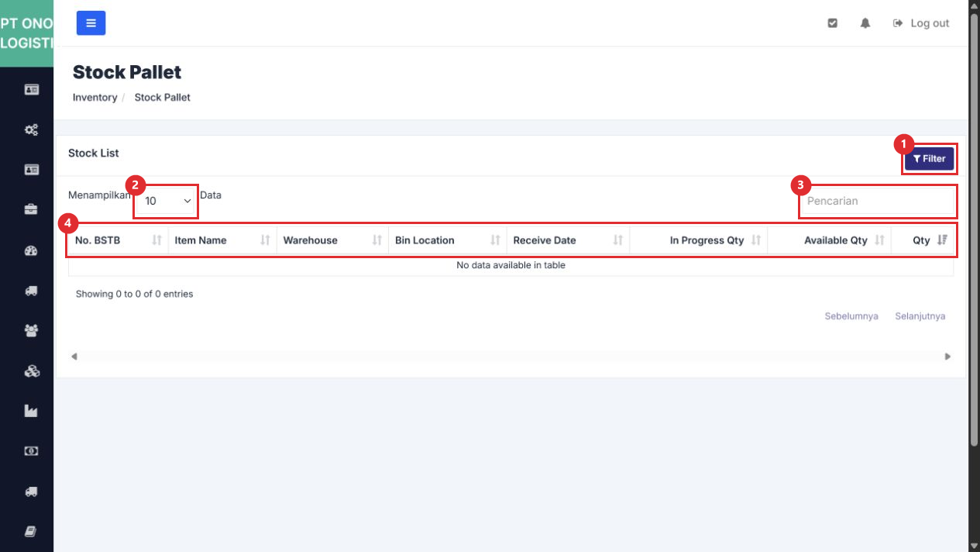Image resolution: width=980 pixels, height=552 pixels.
Task: Open the notifications bell icon
Action: (x=865, y=23)
